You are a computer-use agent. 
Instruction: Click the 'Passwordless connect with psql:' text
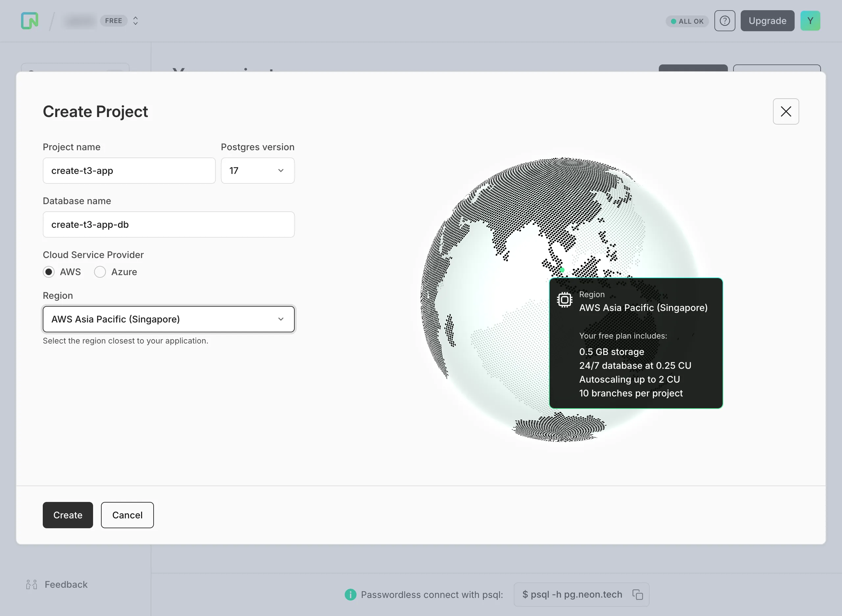(432, 594)
